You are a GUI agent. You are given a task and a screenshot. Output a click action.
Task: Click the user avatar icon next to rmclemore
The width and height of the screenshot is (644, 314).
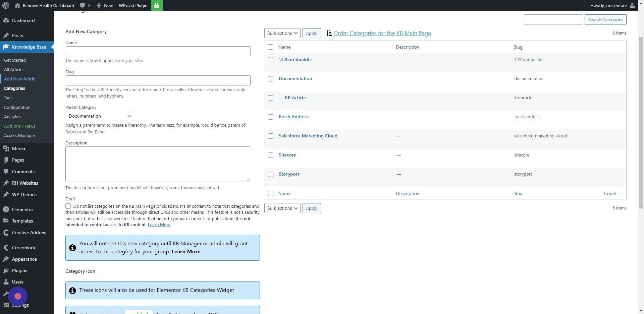click(632, 5)
